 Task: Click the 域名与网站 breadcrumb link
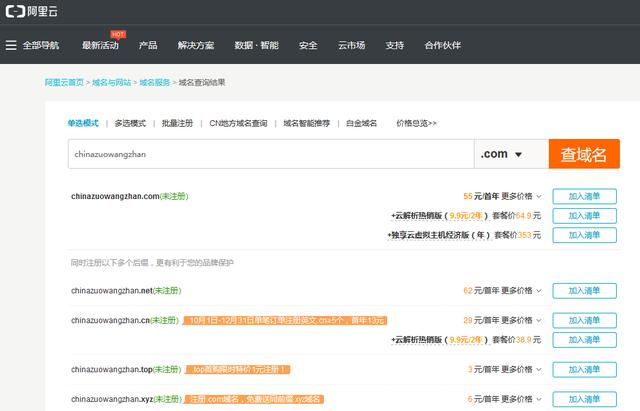coord(111,82)
